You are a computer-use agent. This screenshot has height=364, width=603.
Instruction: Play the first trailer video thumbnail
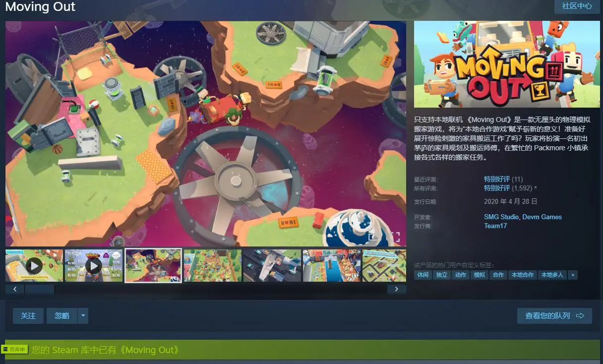point(34,266)
